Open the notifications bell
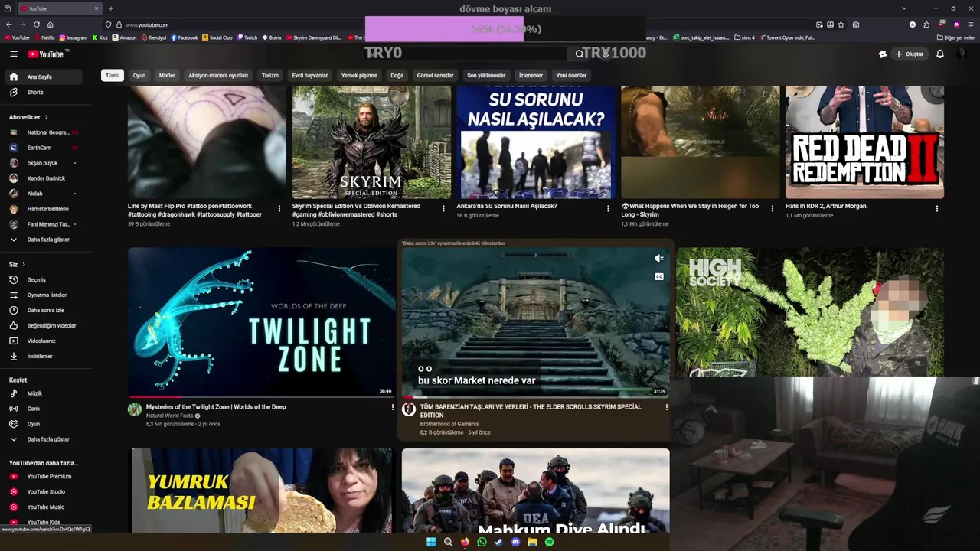This screenshot has height=551, width=980. click(939, 54)
